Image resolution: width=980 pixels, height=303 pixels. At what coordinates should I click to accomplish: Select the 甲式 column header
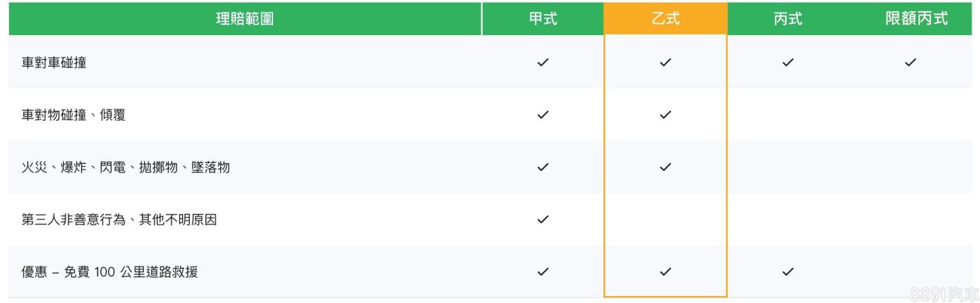pyautogui.click(x=543, y=19)
